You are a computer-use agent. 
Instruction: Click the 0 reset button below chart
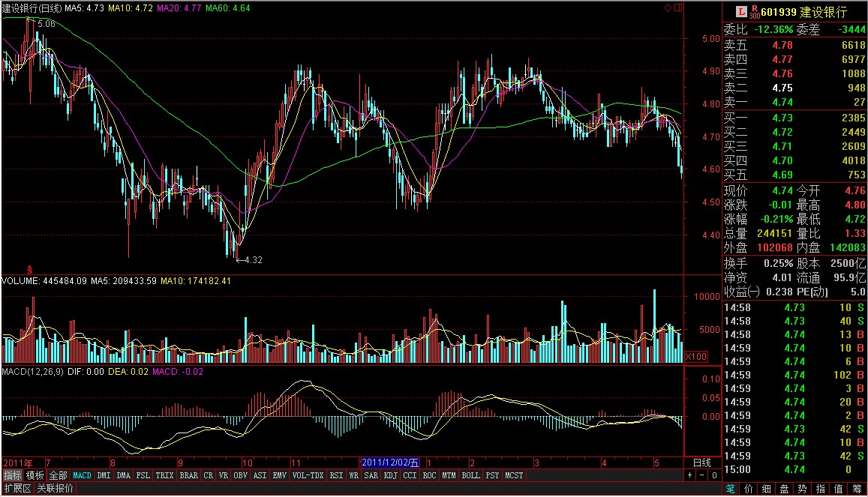click(713, 475)
